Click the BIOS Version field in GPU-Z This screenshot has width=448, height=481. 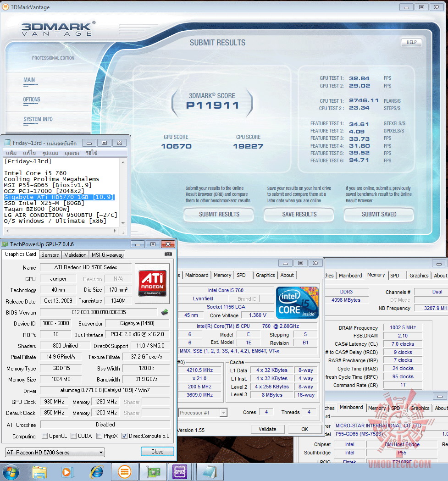pos(99,312)
